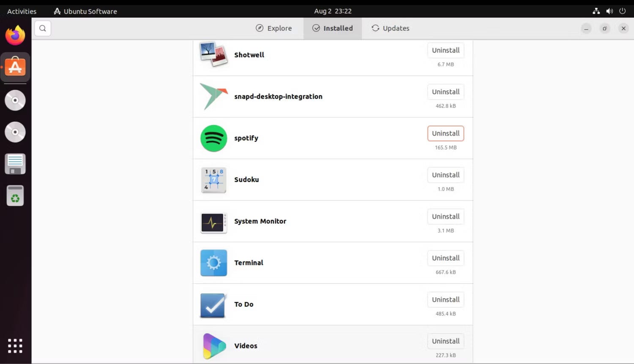Switch to the Explore tab
This screenshot has height=364, width=634.
[274, 28]
